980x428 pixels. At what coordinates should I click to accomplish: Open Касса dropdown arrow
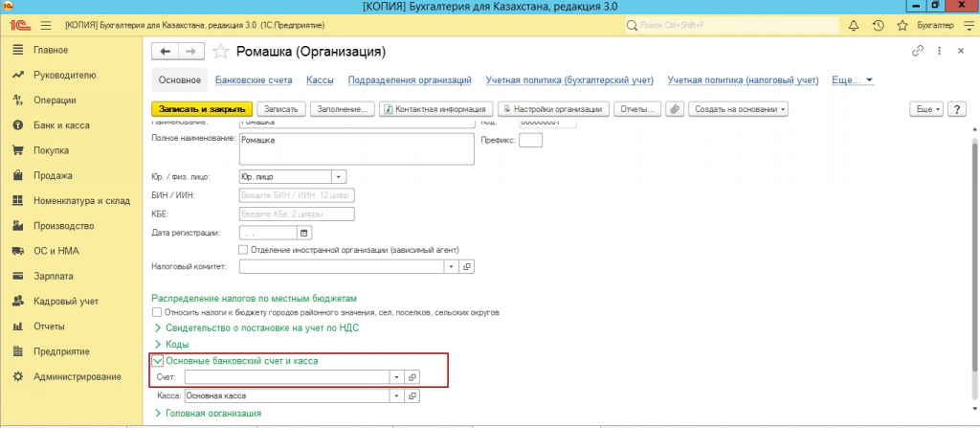click(x=397, y=396)
